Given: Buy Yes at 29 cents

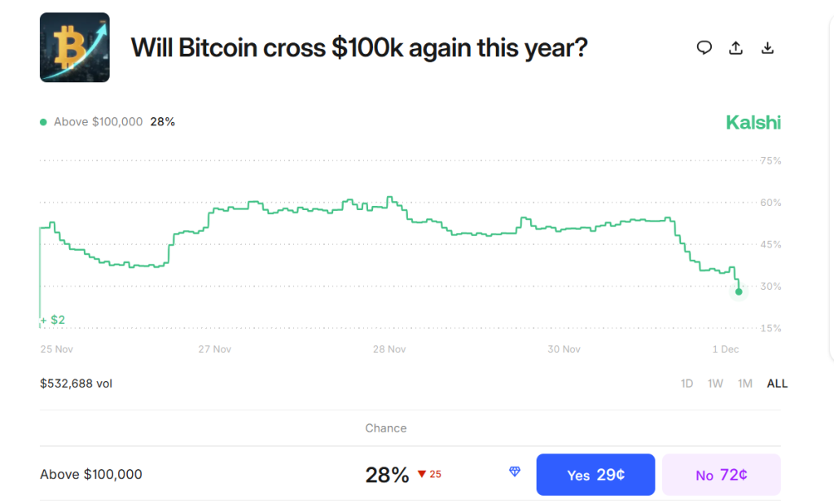Looking at the screenshot, I should tap(595, 474).
